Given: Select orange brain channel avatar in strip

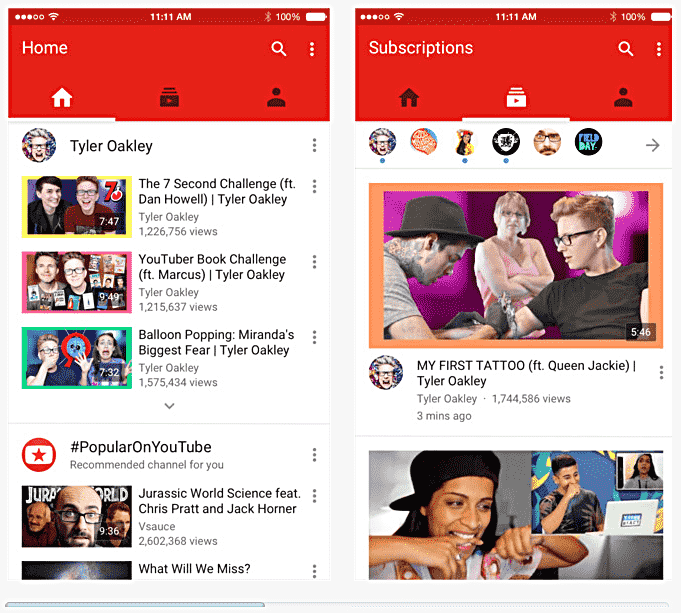Looking at the screenshot, I should pos(423,142).
